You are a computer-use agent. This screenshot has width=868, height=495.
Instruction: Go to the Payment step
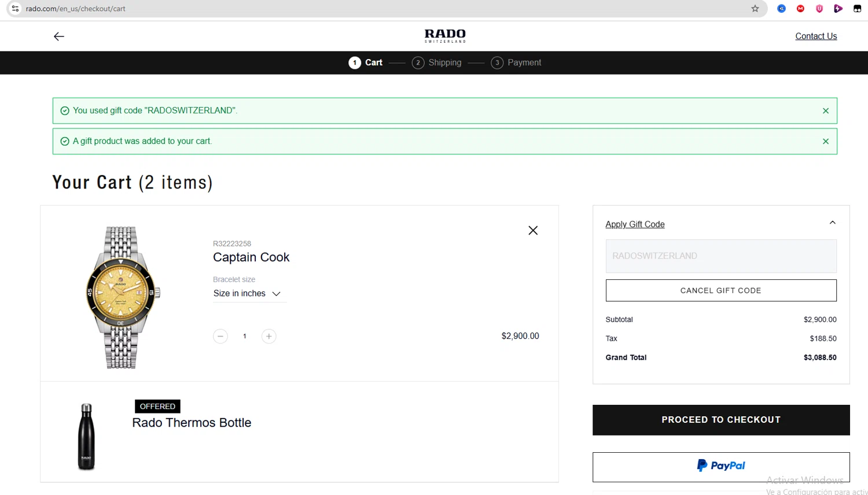[516, 62]
